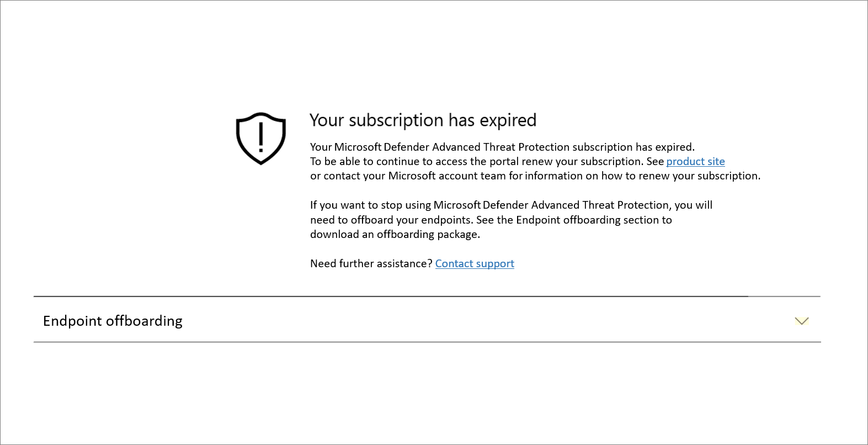Expand Endpoint offboarding using the chevron arrow
The width and height of the screenshot is (868, 445).
801,321
